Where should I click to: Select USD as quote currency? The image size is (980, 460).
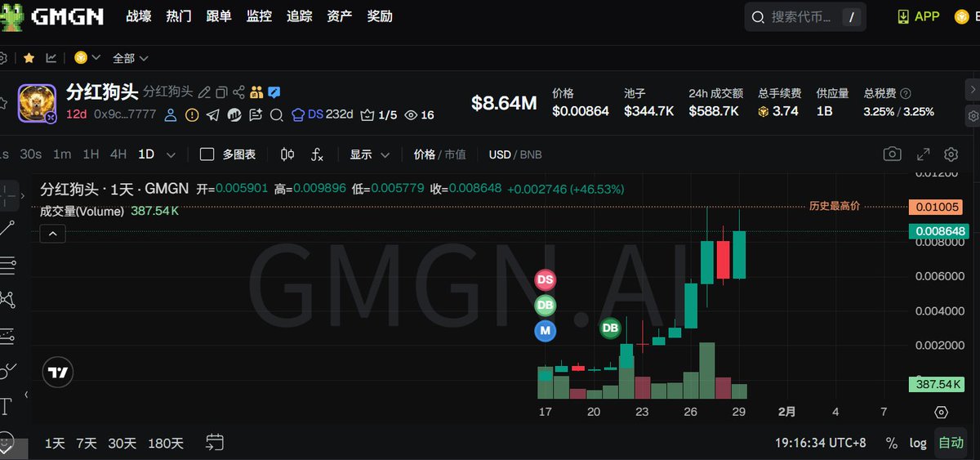click(x=500, y=154)
